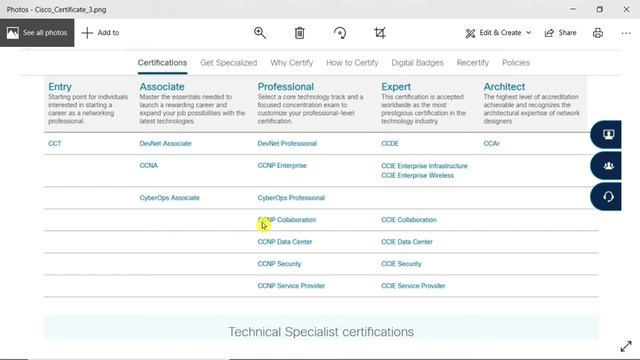Screen dimensions: 640x360
Task: Click the Professional heading
Action: [286, 87]
